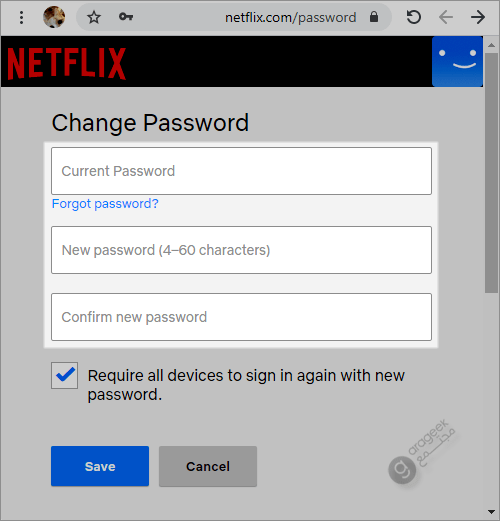Click the browser user profile picture
This screenshot has height=521, width=500.
coord(54,17)
